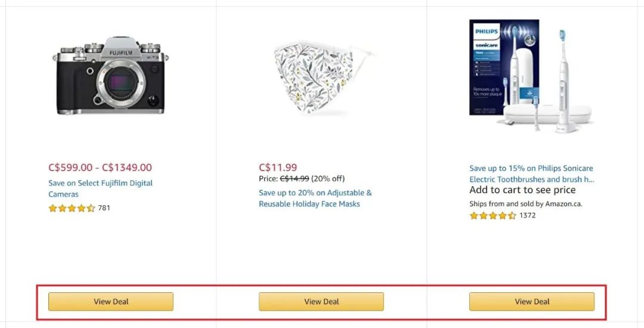Image resolution: width=644 pixels, height=328 pixels.
Task: Open the 1372 reviews count
Action: (x=527, y=215)
